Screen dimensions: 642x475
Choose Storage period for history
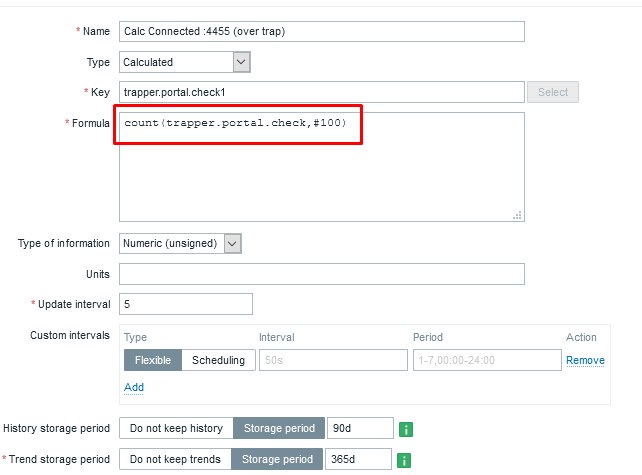(x=279, y=428)
